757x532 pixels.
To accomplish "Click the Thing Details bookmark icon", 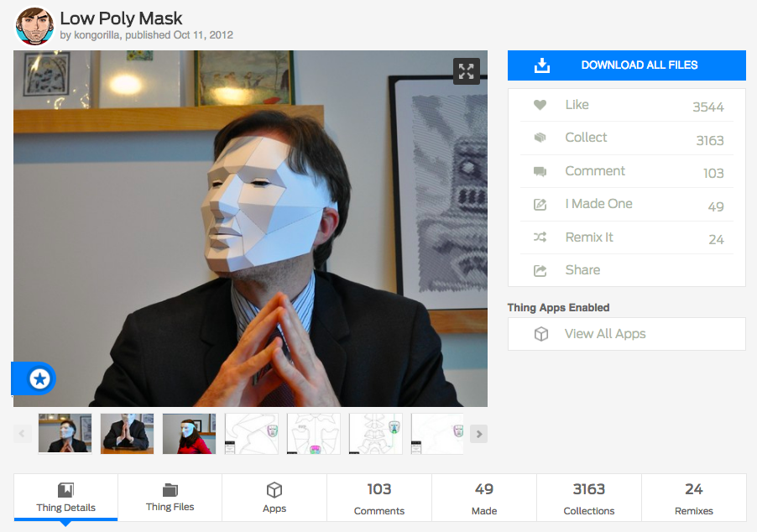I will pyautogui.click(x=65, y=490).
